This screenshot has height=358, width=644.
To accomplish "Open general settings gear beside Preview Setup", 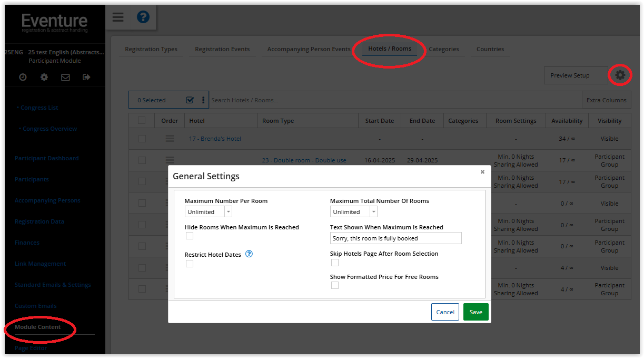I will point(620,75).
